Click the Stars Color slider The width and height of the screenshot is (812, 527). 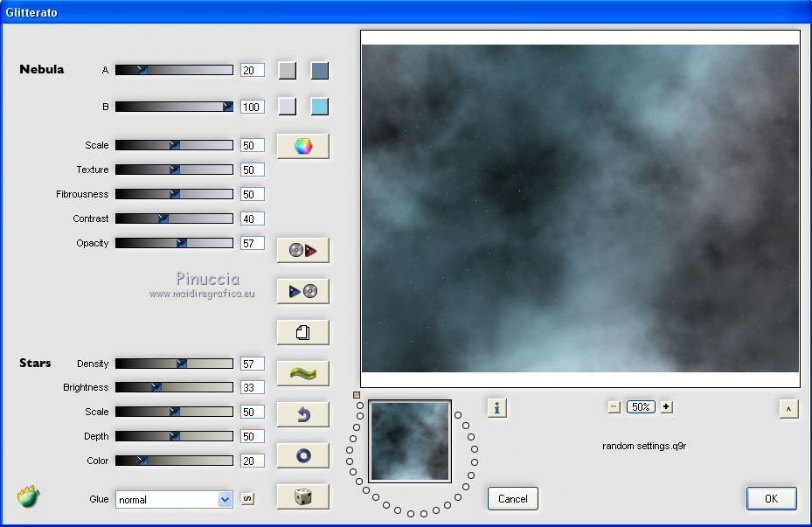tap(174, 461)
